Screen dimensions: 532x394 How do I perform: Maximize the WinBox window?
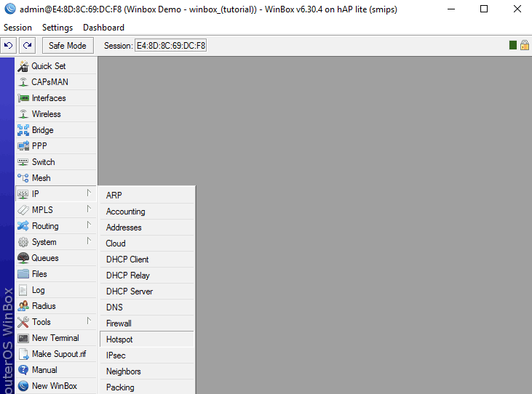484,9
